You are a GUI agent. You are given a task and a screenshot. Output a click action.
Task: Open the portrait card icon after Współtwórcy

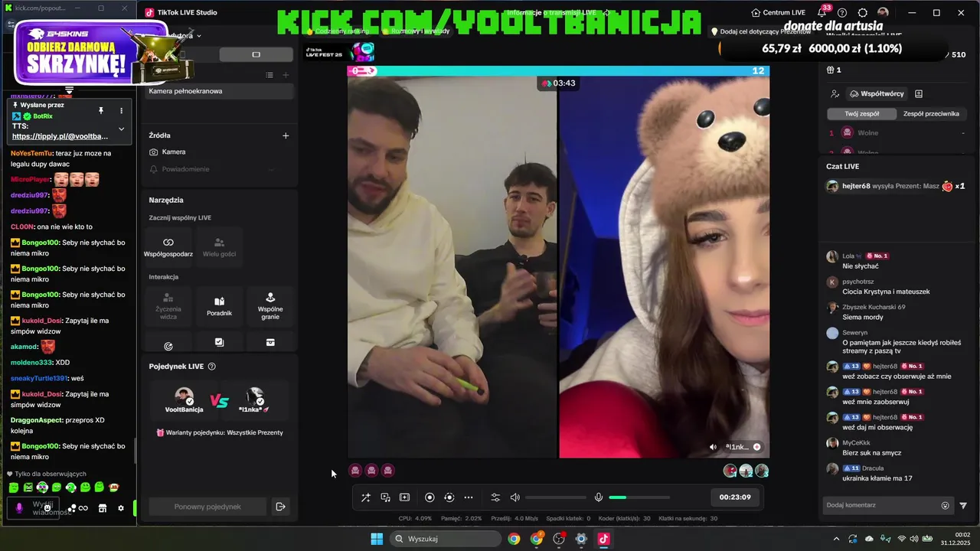[919, 93]
